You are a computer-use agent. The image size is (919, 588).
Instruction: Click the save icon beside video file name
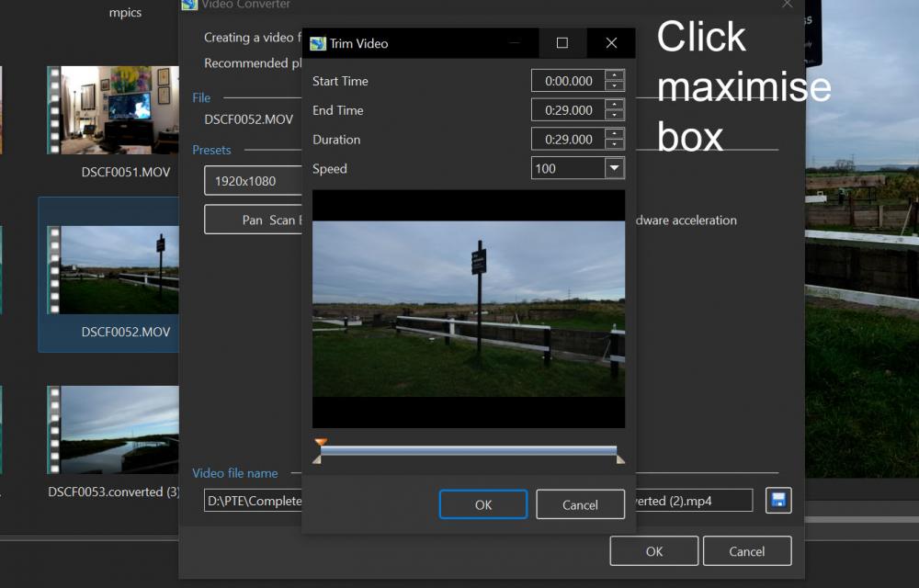tap(777, 500)
